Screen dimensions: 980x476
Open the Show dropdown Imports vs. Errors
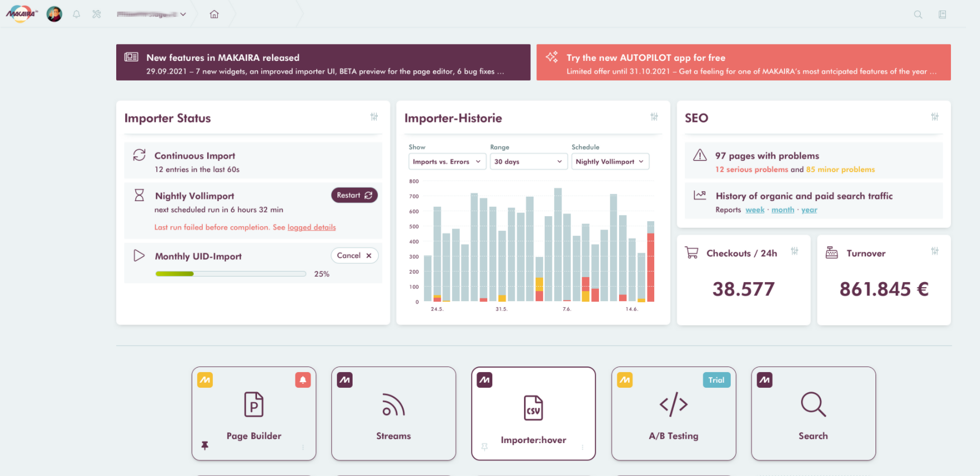[x=446, y=161]
